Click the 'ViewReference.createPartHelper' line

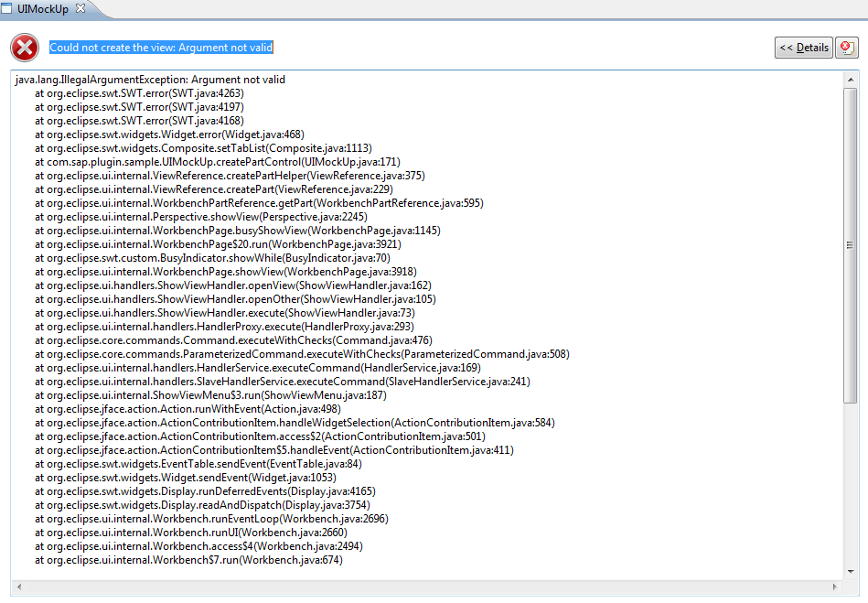pyautogui.click(x=230, y=176)
